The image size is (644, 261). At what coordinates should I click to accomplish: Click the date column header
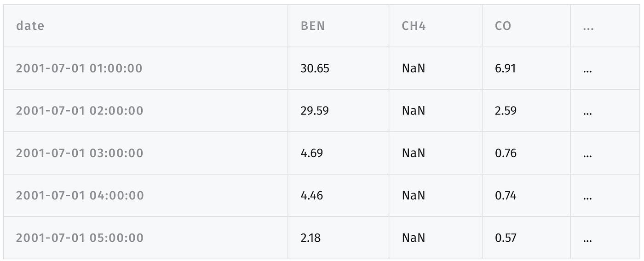click(x=30, y=26)
